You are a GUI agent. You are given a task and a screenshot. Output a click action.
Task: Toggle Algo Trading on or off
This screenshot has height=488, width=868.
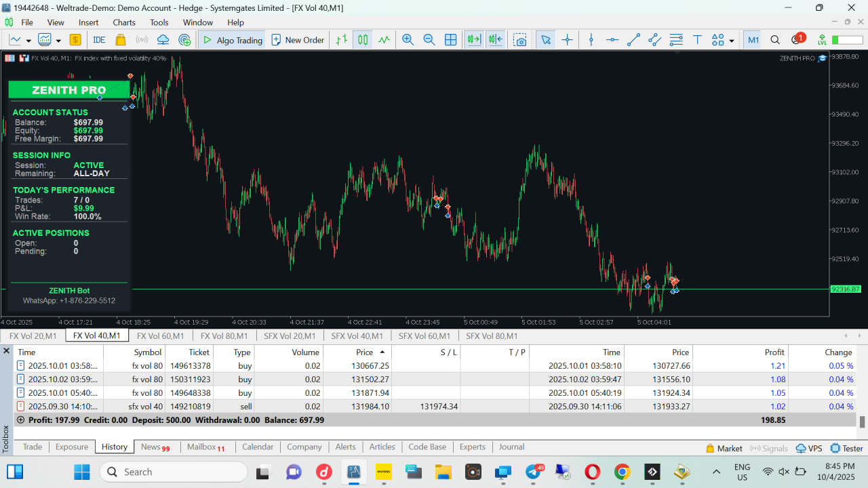click(233, 40)
